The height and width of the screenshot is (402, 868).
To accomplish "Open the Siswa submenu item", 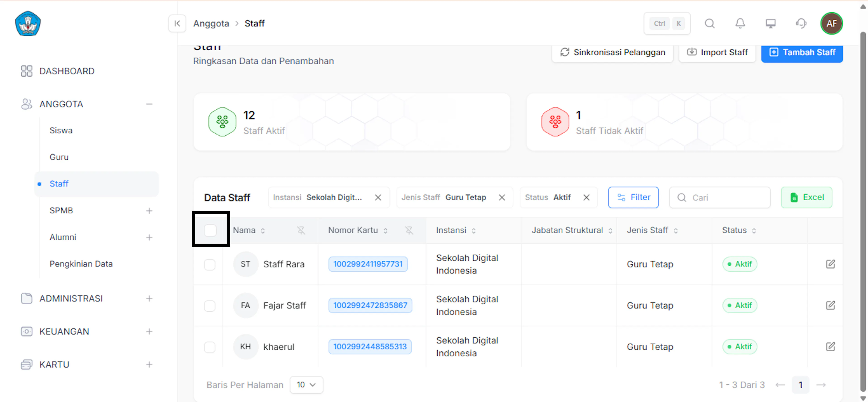I will [61, 130].
